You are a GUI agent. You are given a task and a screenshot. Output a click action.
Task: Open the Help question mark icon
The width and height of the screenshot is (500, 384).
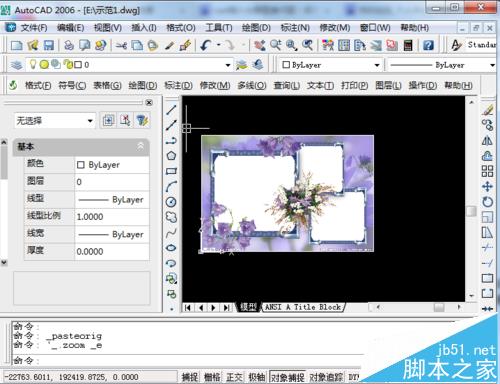pos(428,45)
